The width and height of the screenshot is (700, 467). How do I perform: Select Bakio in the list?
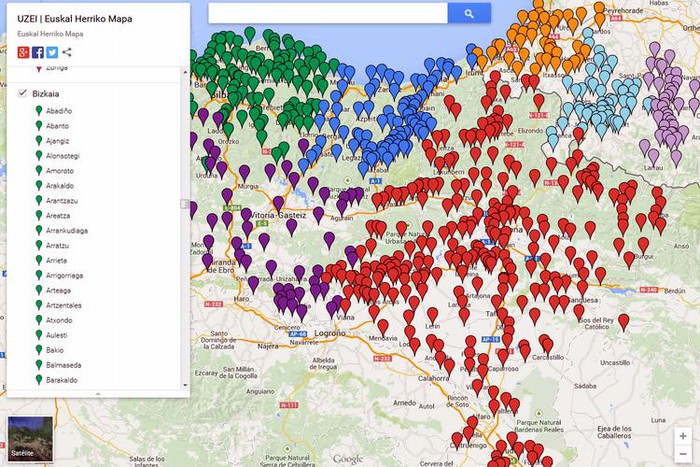(x=55, y=350)
